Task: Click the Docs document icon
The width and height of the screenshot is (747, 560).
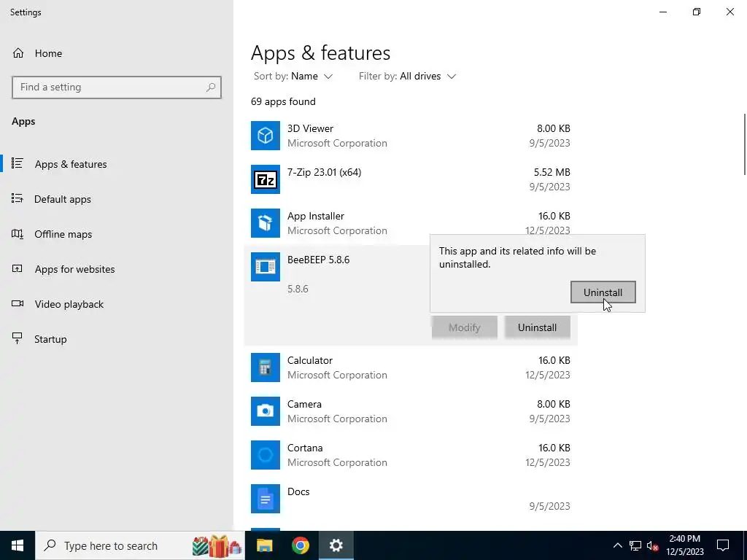Action: [x=266, y=499]
